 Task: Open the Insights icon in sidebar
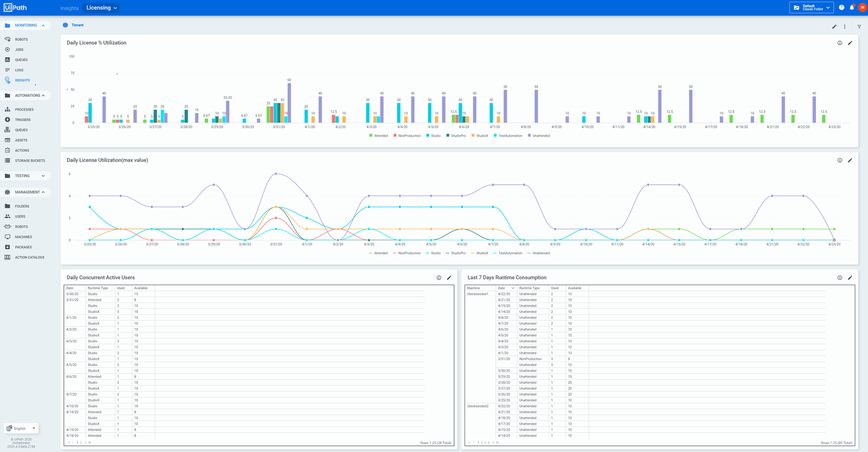tap(7, 80)
